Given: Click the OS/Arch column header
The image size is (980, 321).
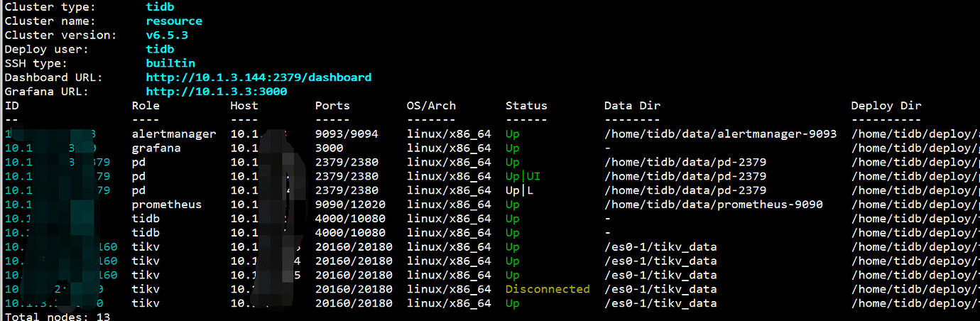Looking at the screenshot, I should [431, 106].
